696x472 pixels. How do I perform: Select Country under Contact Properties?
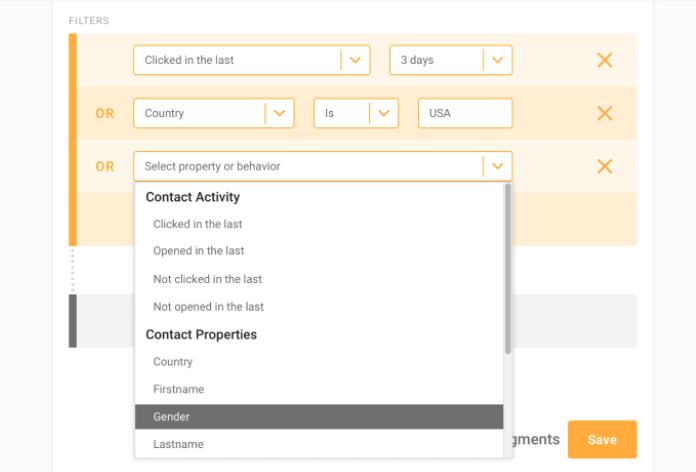coord(319,362)
